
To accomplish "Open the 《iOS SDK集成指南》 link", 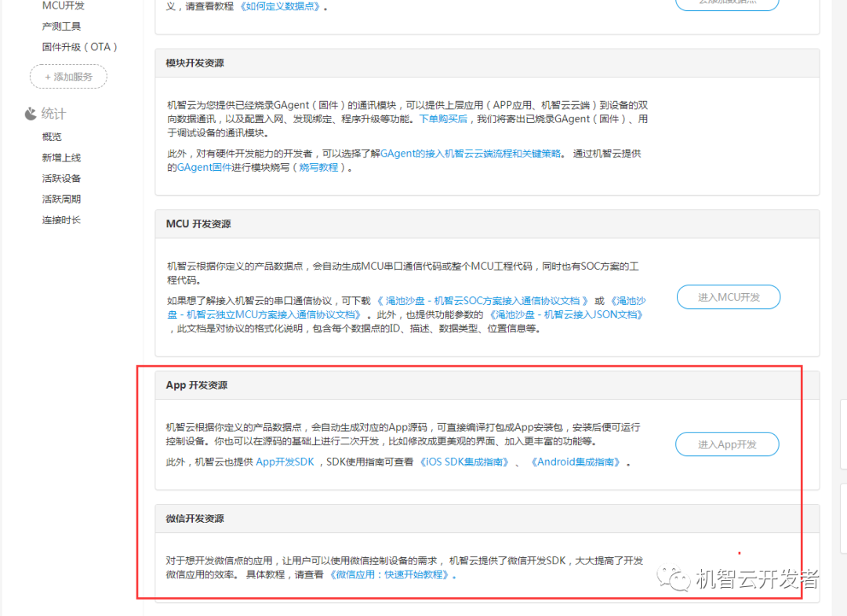I will coord(464,462).
